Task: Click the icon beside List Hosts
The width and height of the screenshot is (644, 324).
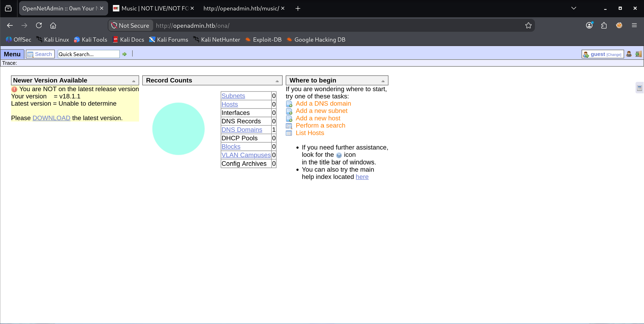Action: [x=289, y=133]
